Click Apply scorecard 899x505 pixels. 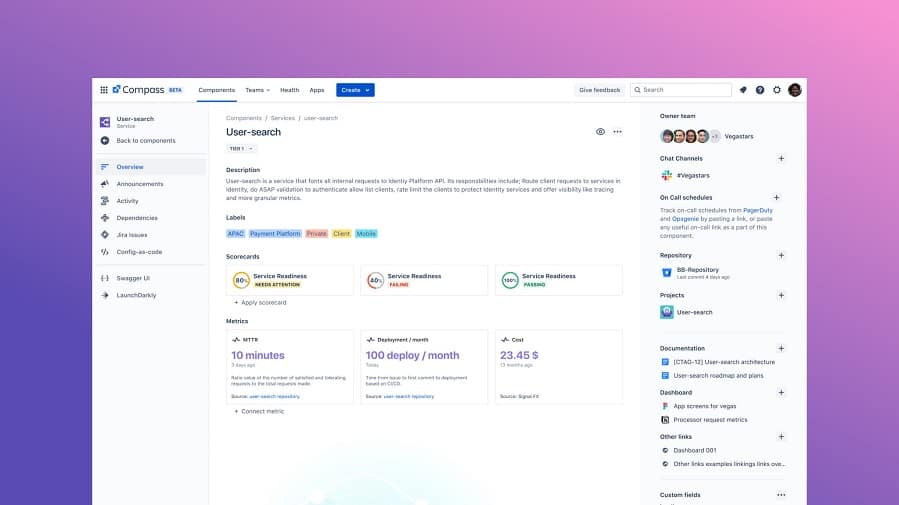coord(260,303)
